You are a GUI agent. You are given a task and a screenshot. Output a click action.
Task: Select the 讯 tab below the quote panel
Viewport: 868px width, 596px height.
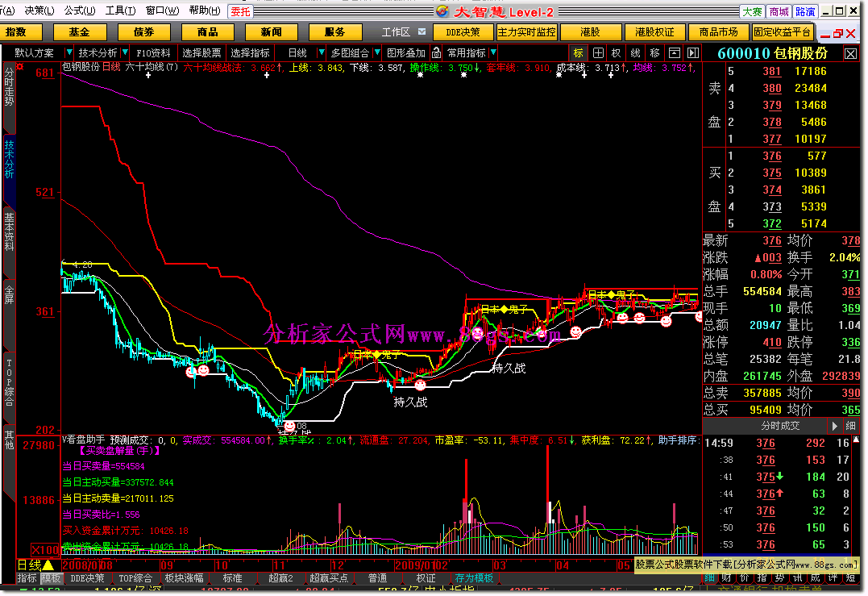pos(797,577)
